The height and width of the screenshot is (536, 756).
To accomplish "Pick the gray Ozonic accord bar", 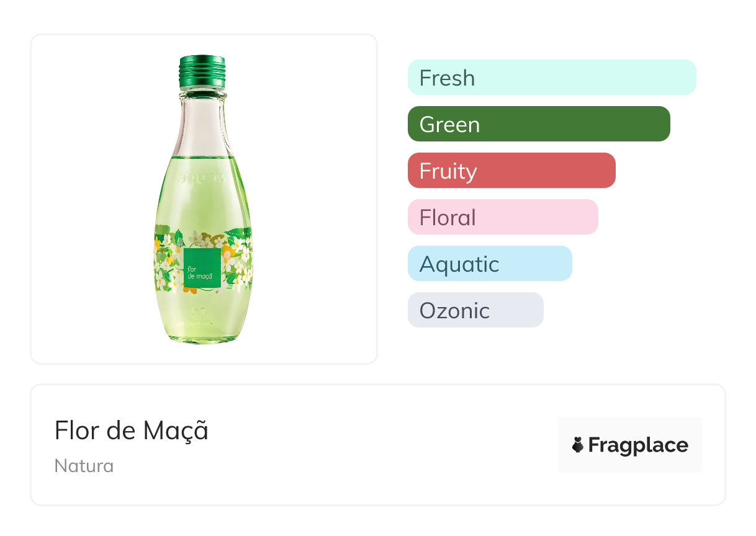I will (x=475, y=310).
